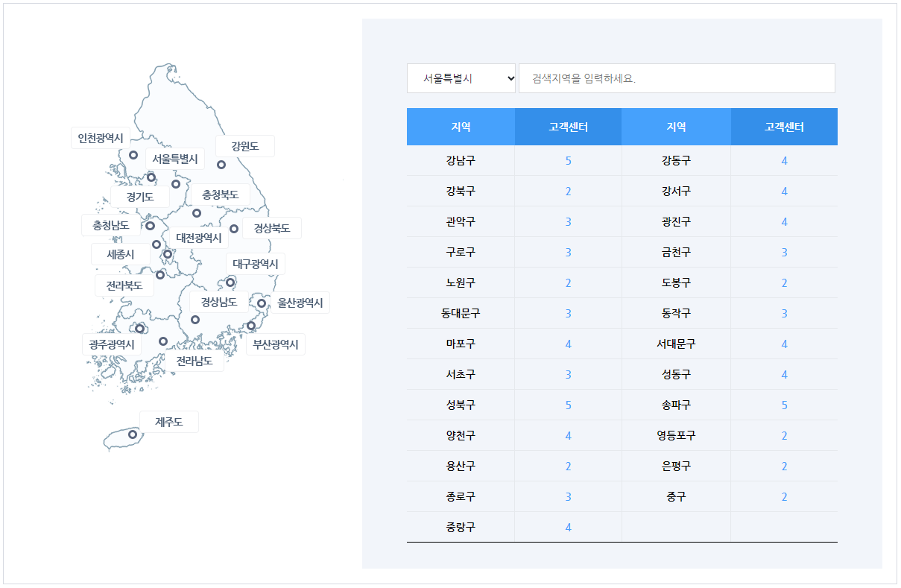
Task: Open 중랑구 customer center details
Action: click(x=568, y=527)
